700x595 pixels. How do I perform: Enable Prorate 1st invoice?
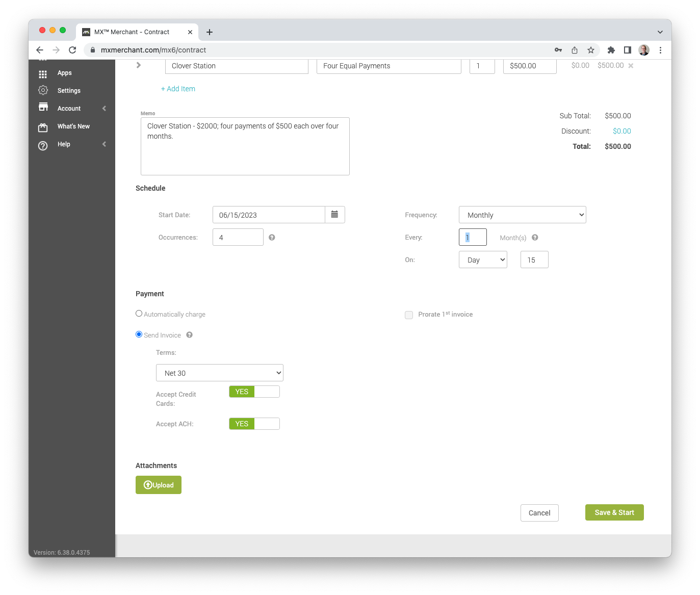coord(409,315)
